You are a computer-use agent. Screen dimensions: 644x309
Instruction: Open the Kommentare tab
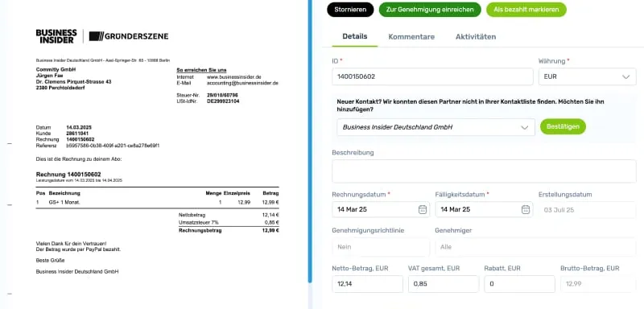411,37
